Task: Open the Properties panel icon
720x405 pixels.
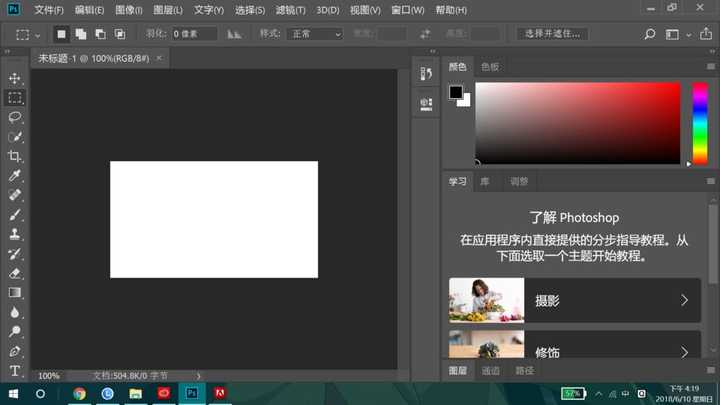Action: [x=426, y=103]
